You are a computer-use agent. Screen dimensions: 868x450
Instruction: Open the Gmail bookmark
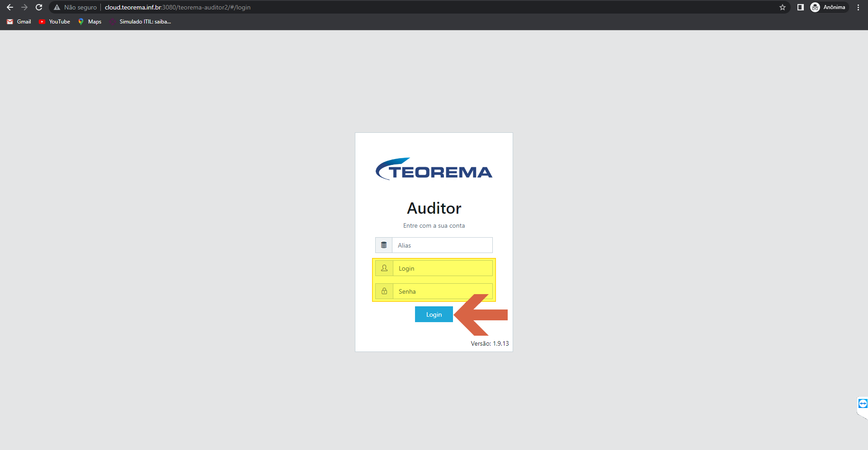[x=19, y=22]
